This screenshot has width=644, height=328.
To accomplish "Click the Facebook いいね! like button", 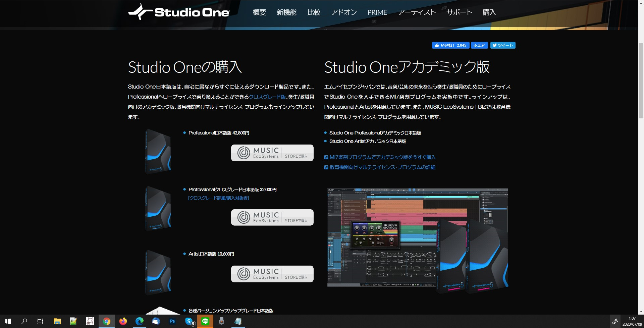I will point(450,45).
